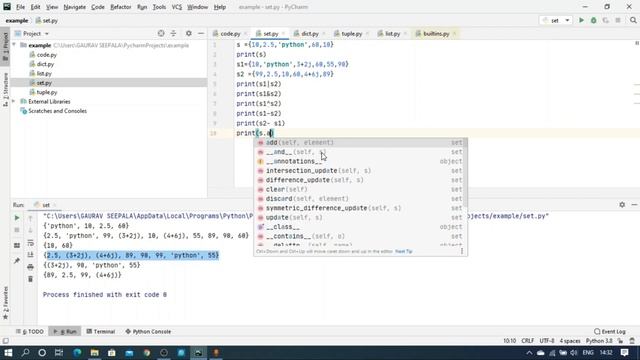Change the Python 3.8 interpreter
This screenshot has height=360, width=640.
599,341
